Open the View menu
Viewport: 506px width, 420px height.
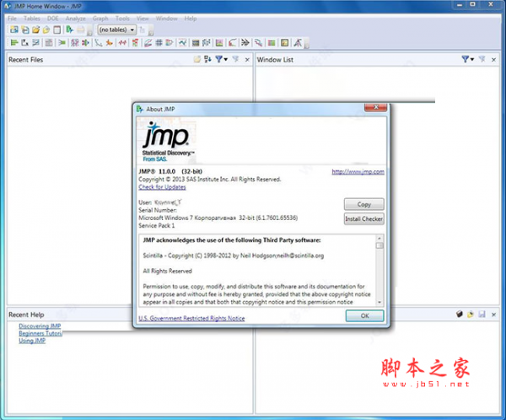coord(143,19)
